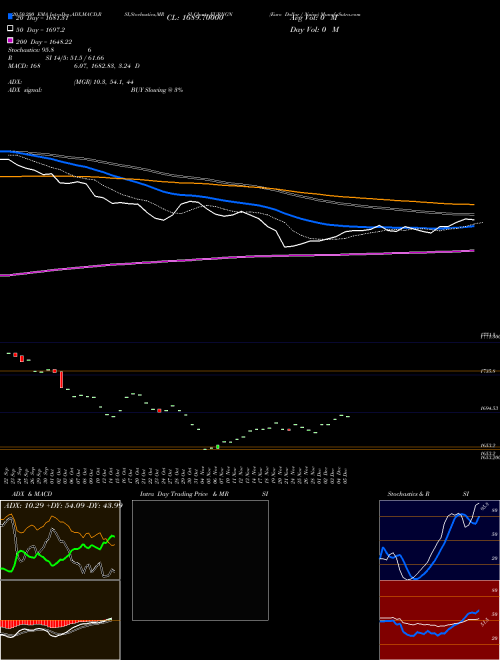Image resolution: width=500 pixels, height=660 pixels.
Task: Click the magenta 200 day moving average line
Action: pos(236,258)
